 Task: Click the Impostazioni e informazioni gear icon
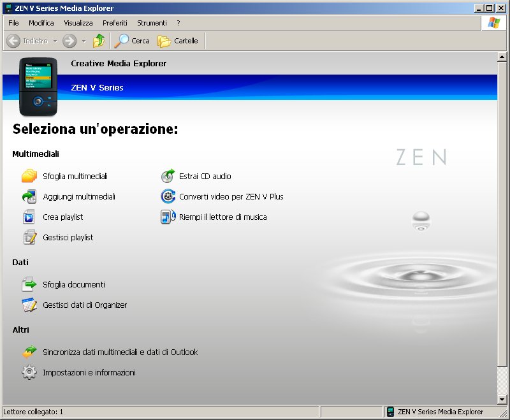point(29,373)
